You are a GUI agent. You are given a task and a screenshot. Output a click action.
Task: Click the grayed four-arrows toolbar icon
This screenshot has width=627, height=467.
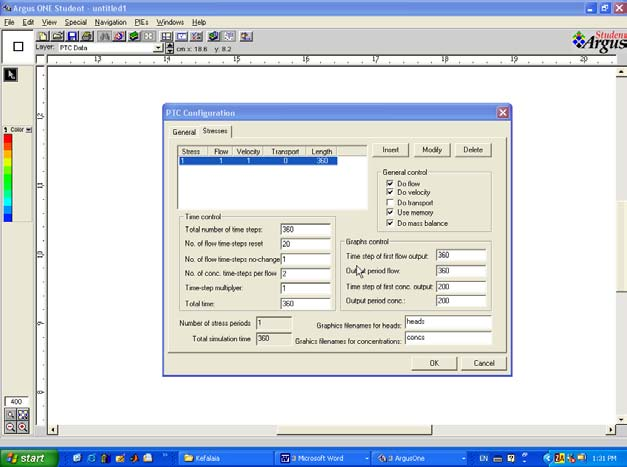(149, 36)
